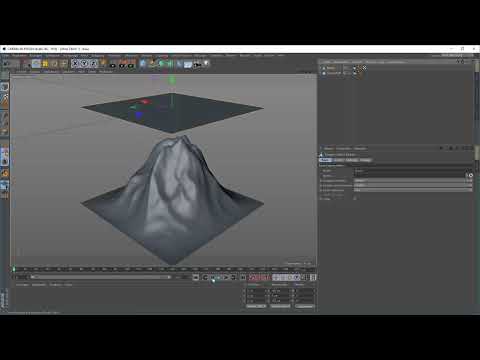Open the Object (Rel) dropdown in Coordinates
The height and width of the screenshot is (360, 480).
coord(256,306)
